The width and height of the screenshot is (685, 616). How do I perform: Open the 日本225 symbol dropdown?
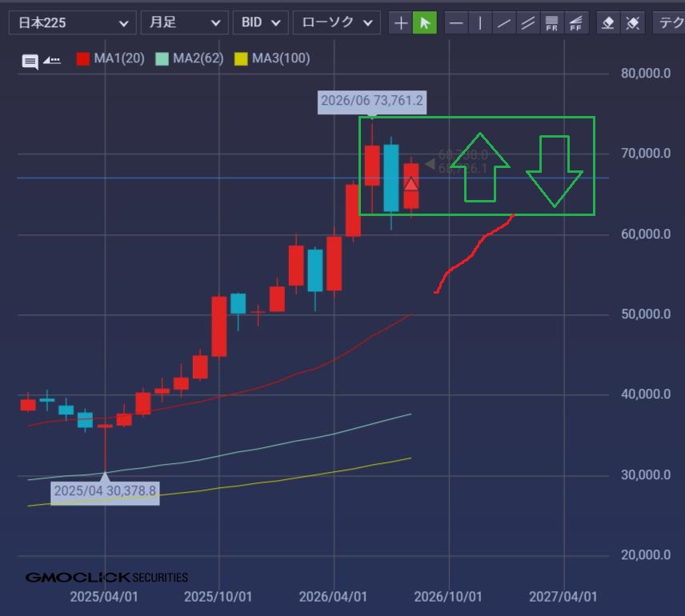click(73, 22)
